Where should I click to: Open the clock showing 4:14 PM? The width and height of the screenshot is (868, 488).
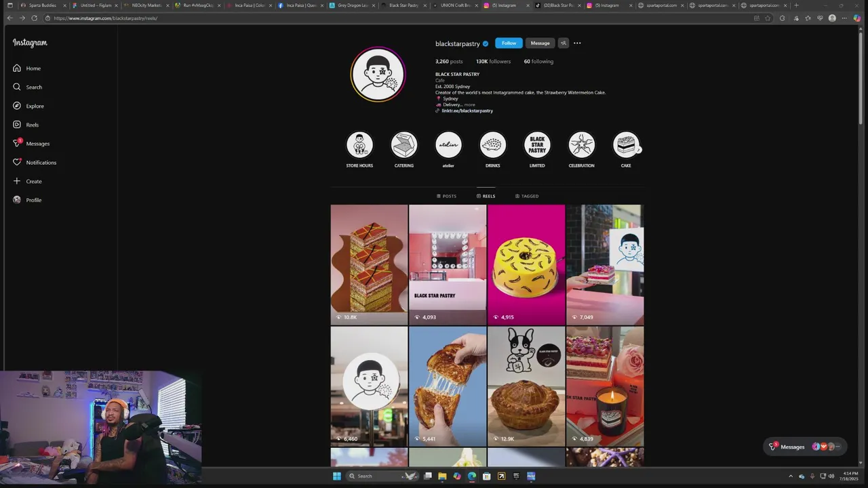[x=850, y=476]
